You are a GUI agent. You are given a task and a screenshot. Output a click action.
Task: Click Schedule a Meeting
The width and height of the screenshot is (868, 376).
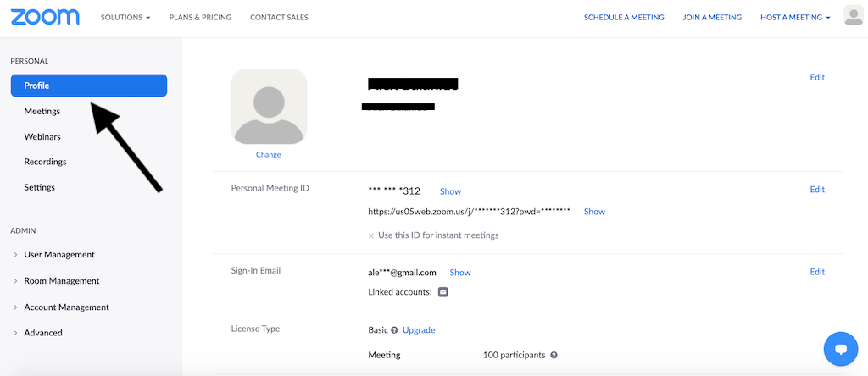[x=624, y=17]
